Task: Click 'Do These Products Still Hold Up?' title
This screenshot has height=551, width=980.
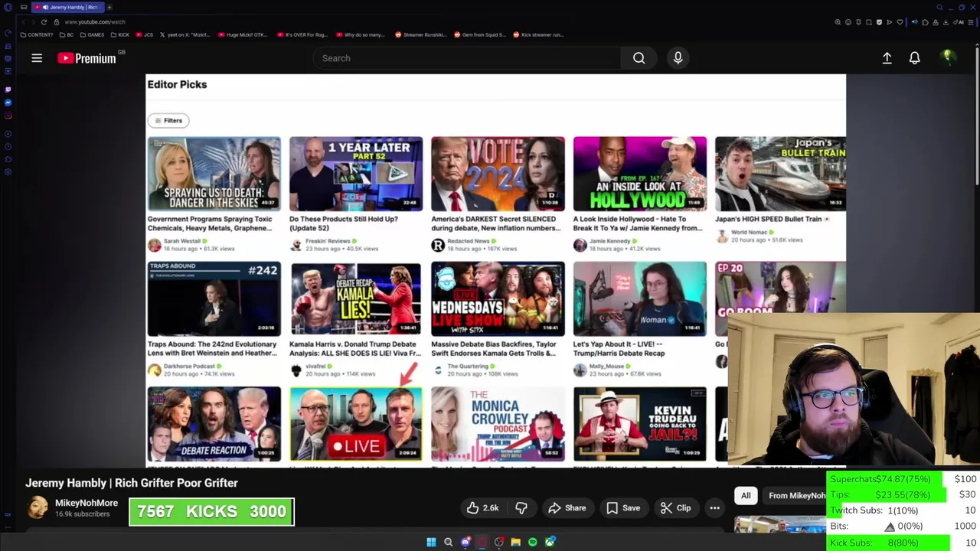Action: pyautogui.click(x=344, y=223)
